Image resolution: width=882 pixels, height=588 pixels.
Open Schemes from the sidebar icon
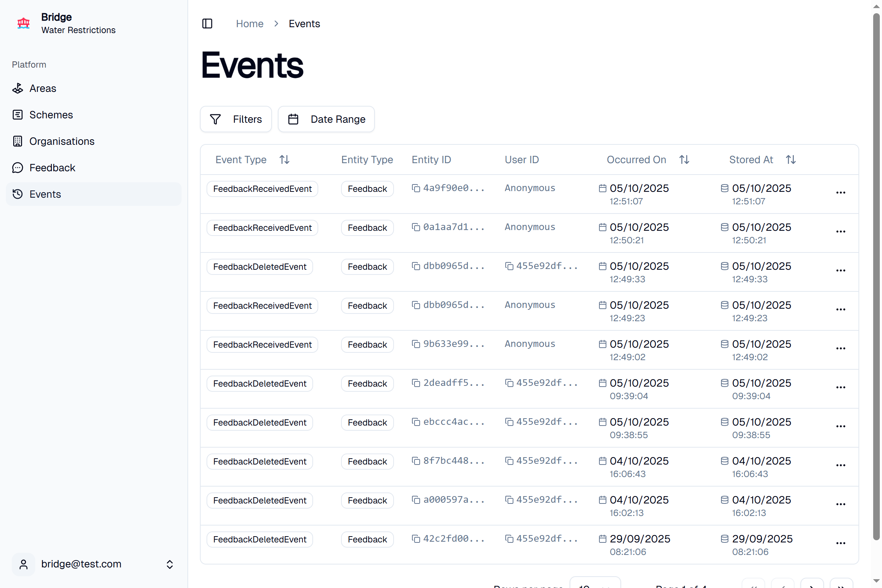(17, 115)
